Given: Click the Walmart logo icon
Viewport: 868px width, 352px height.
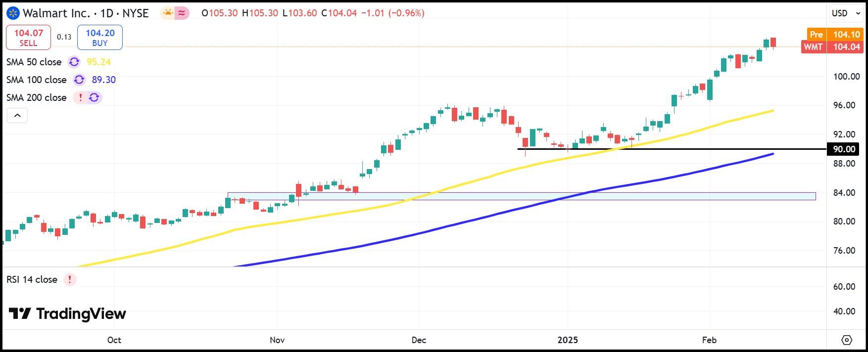Looking at the screenshot, I should [x=13, y=13].
